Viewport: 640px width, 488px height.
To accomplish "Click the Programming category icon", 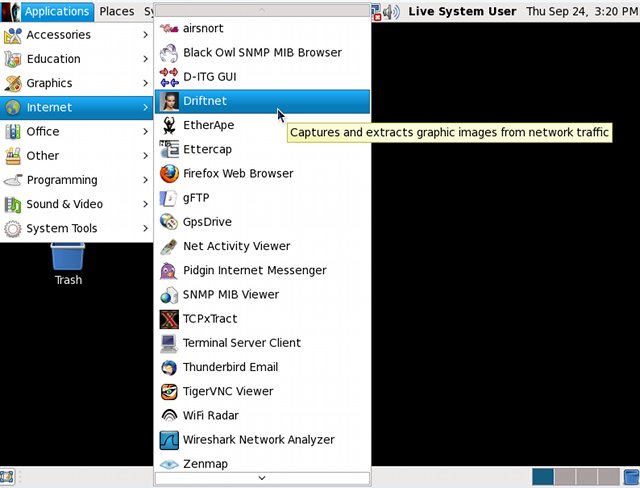I will tap(13, 180).
